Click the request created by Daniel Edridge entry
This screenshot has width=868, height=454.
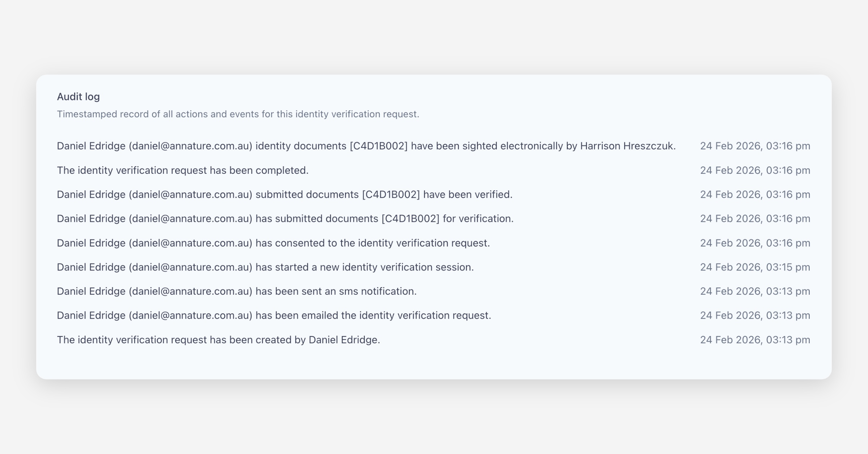coord(218,340)
